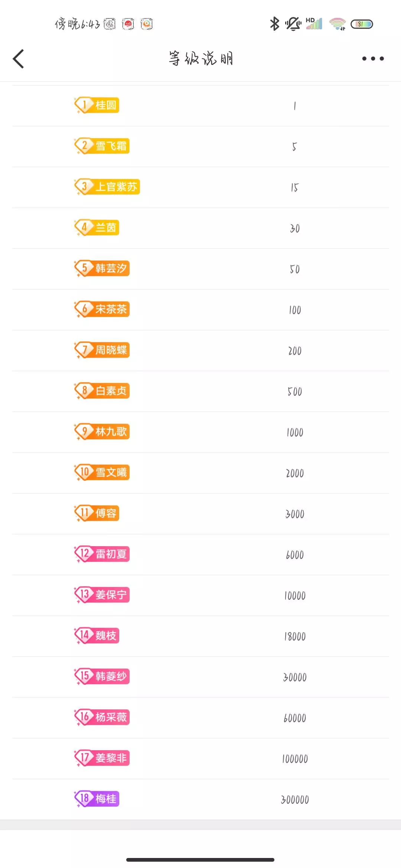This screenshot has height=868, width=401.
Task: Tap the home gesture bar at bottom
Action: click(x=200, y=859)
